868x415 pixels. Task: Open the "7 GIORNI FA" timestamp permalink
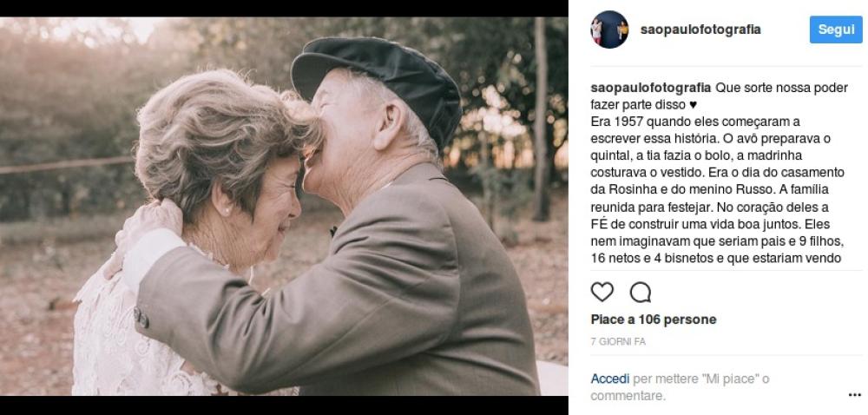click(x=618, y=342)
